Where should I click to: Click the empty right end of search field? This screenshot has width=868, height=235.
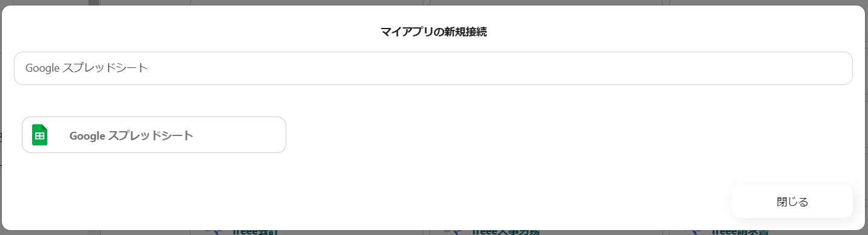(x=789, y=68)
